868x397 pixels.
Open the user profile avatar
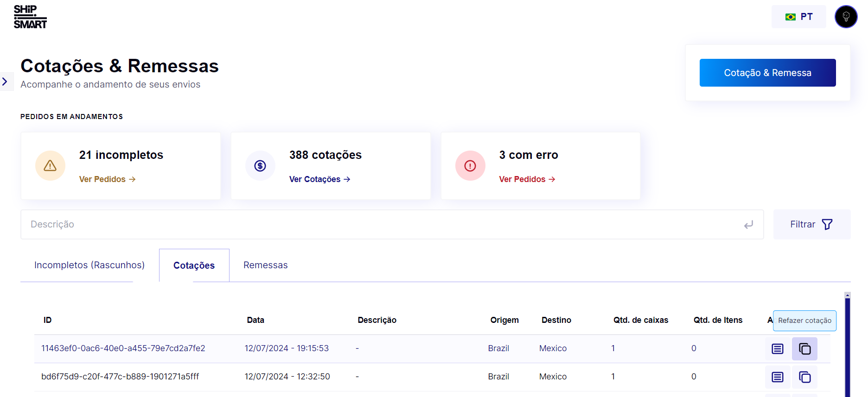click(x=846, y=17)
